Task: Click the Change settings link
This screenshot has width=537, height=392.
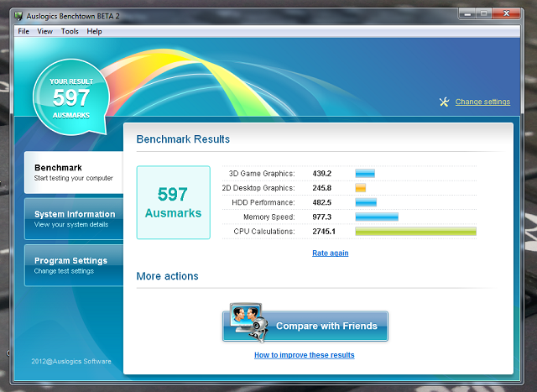Action: [482, 102]
